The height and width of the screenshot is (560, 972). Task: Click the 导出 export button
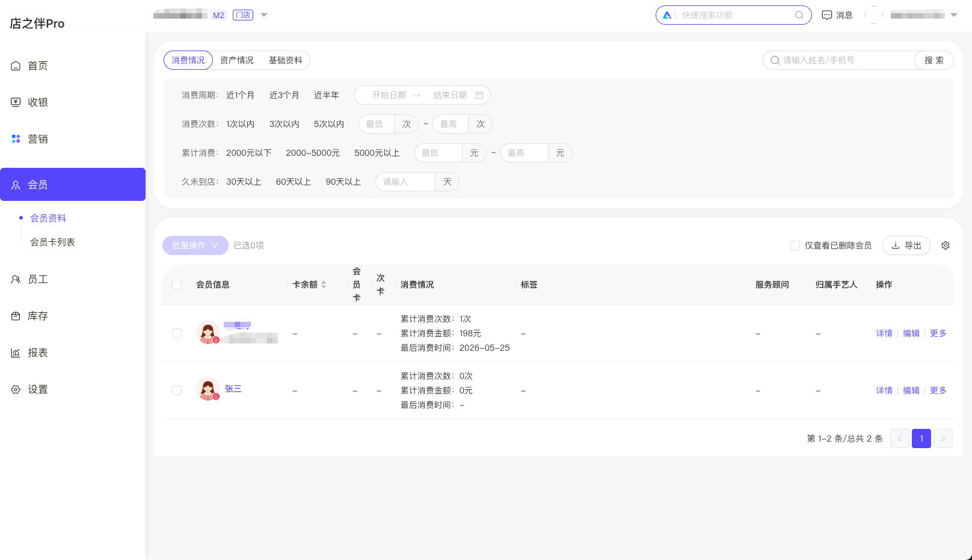906,245
